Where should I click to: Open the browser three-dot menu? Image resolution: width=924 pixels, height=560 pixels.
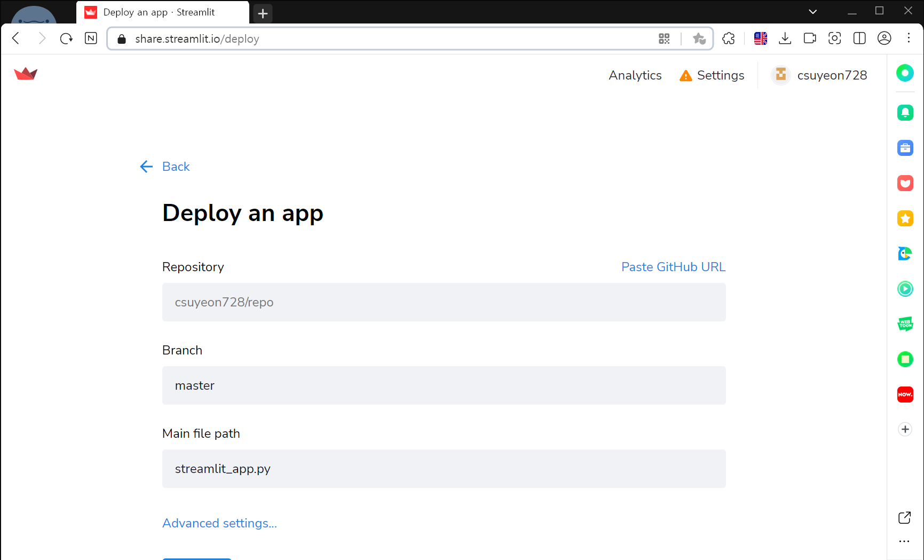(909, 38)
